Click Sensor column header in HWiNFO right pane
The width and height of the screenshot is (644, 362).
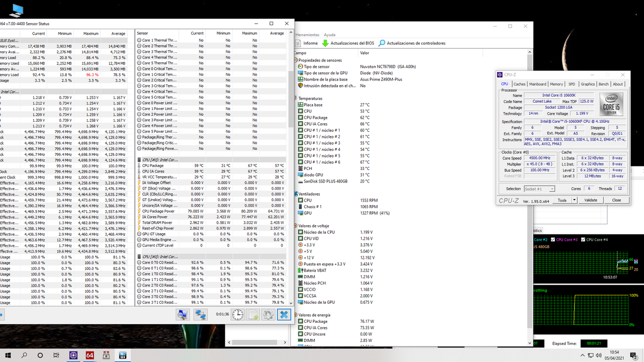coord(156,33)
